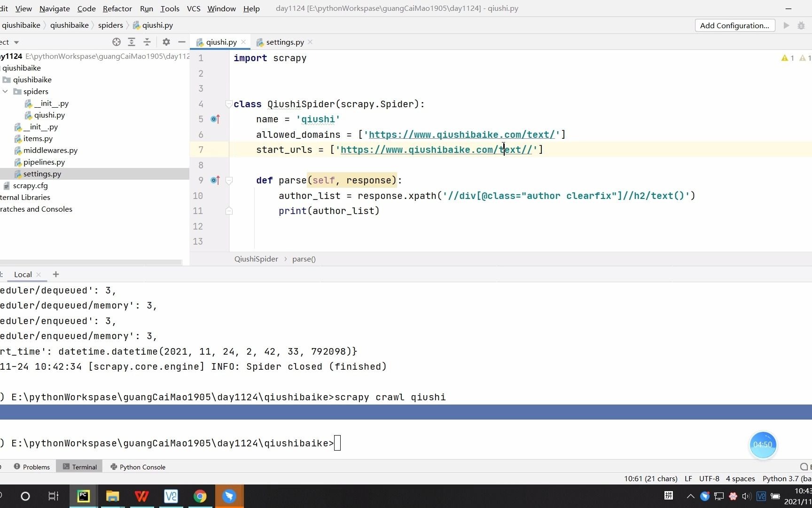
Task: Close the Local terminal tab
Action: click(x=39, y=275)
